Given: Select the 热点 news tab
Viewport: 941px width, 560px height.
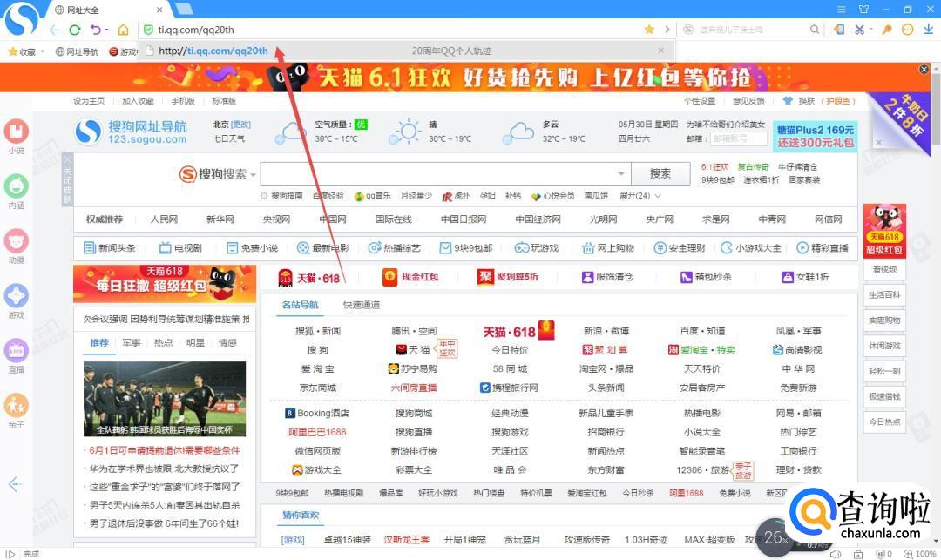Looking at the screenshot, I should [x=163, y=342].
